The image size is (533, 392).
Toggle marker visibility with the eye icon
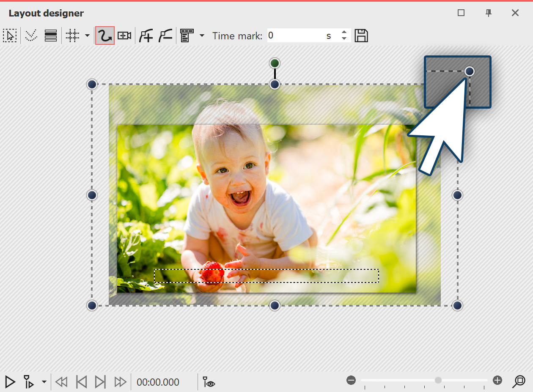point(208,382)
